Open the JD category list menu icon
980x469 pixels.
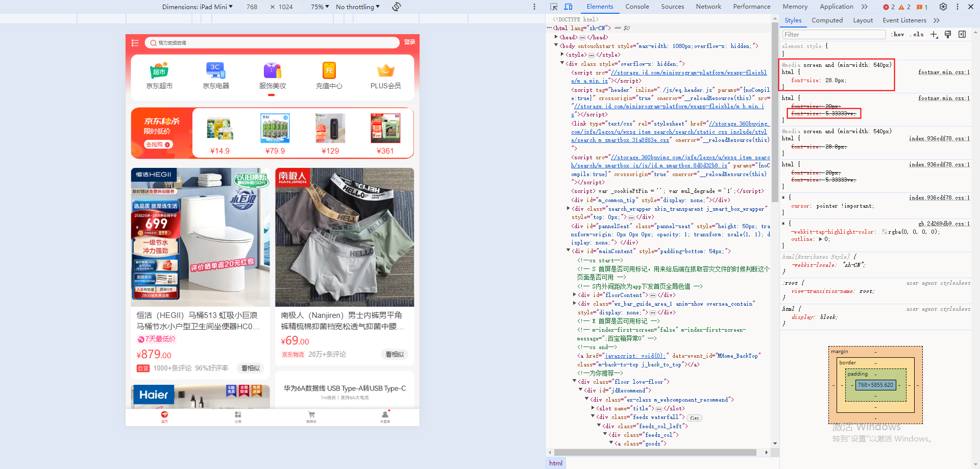pos(135,43)
